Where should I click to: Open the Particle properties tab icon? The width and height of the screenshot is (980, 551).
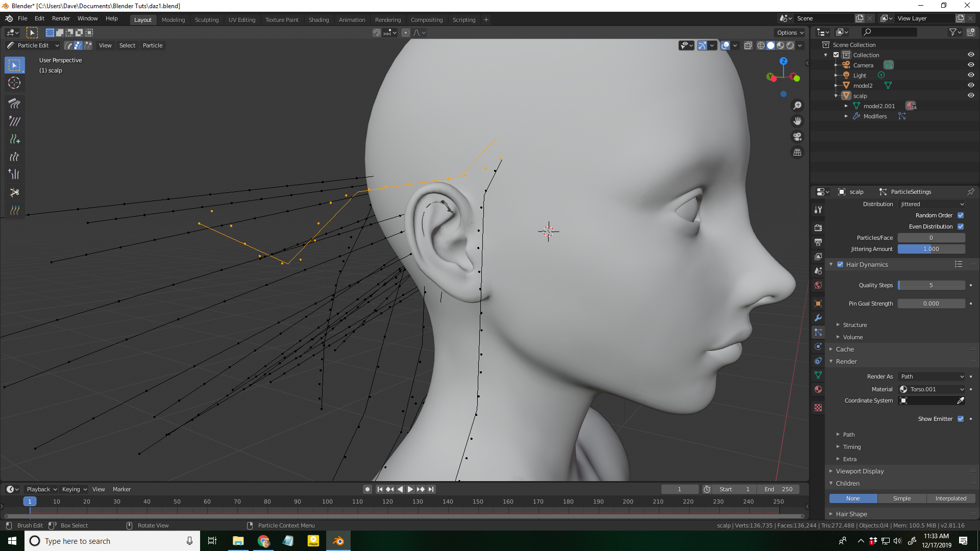click(818, 332)
